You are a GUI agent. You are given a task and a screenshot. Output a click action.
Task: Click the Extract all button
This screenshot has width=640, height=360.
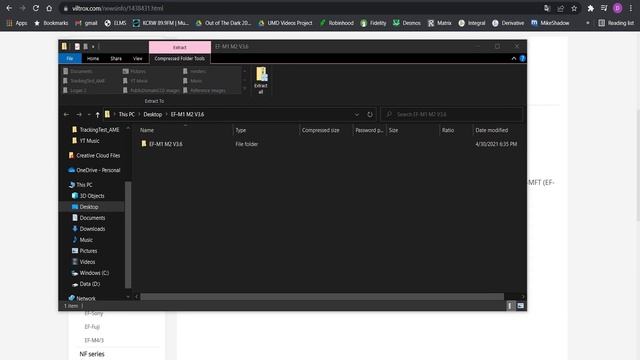point(261,80)
